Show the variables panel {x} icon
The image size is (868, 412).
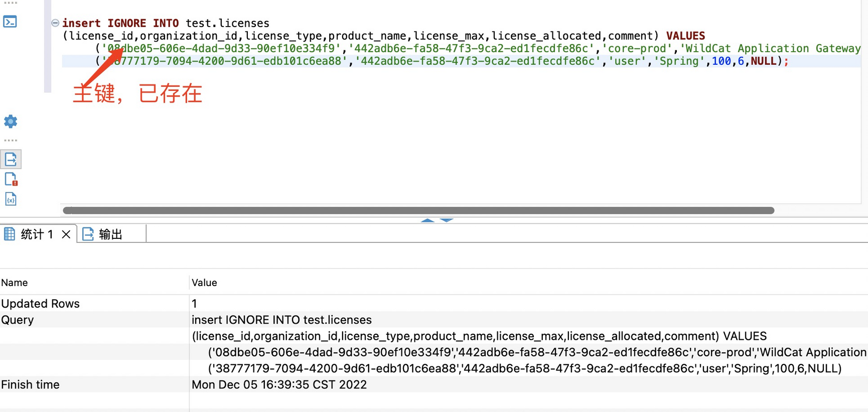click(11, 199)
